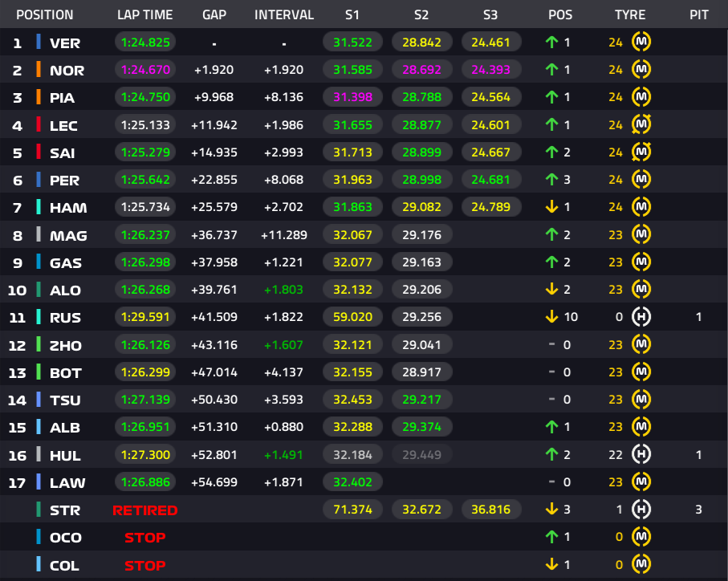The width and height of the screenshot is (728, 581).
Task: Click RUS's S1 time 59.020
Action: tap(353, 317)
